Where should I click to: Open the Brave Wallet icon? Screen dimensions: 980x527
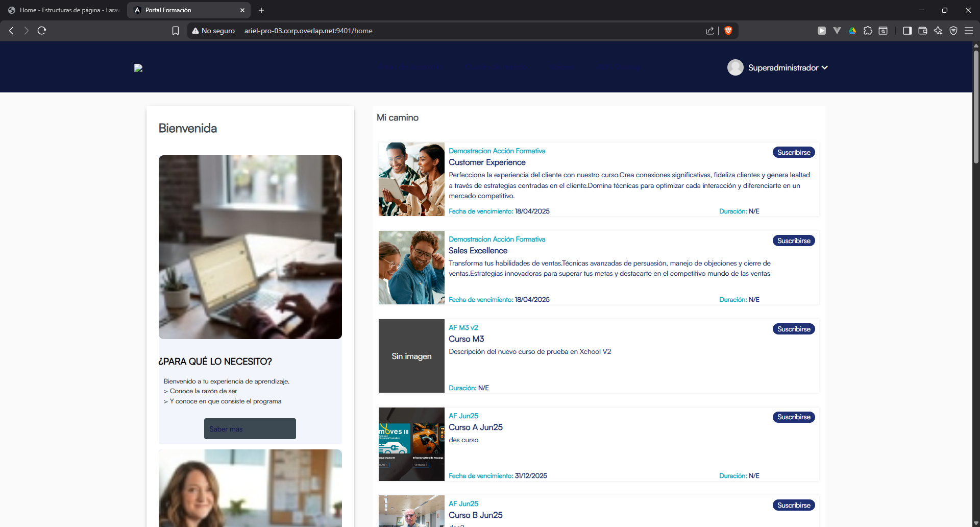click(923, 31)
